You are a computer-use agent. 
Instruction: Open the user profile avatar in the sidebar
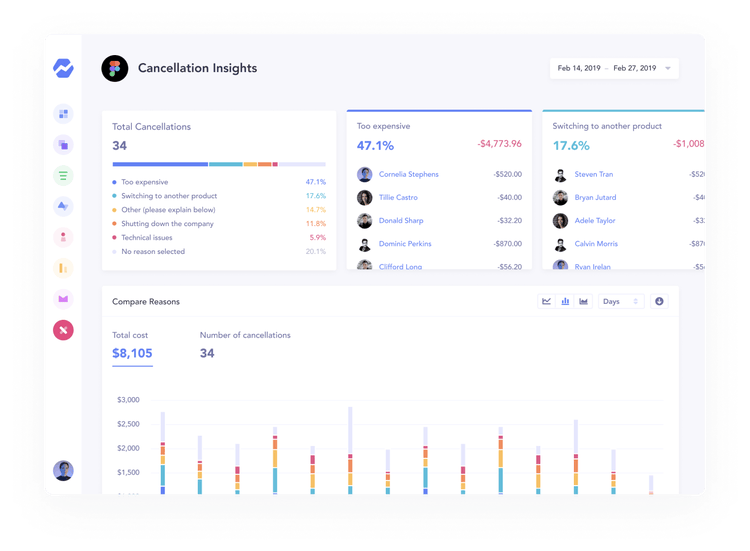click(63, 471)
